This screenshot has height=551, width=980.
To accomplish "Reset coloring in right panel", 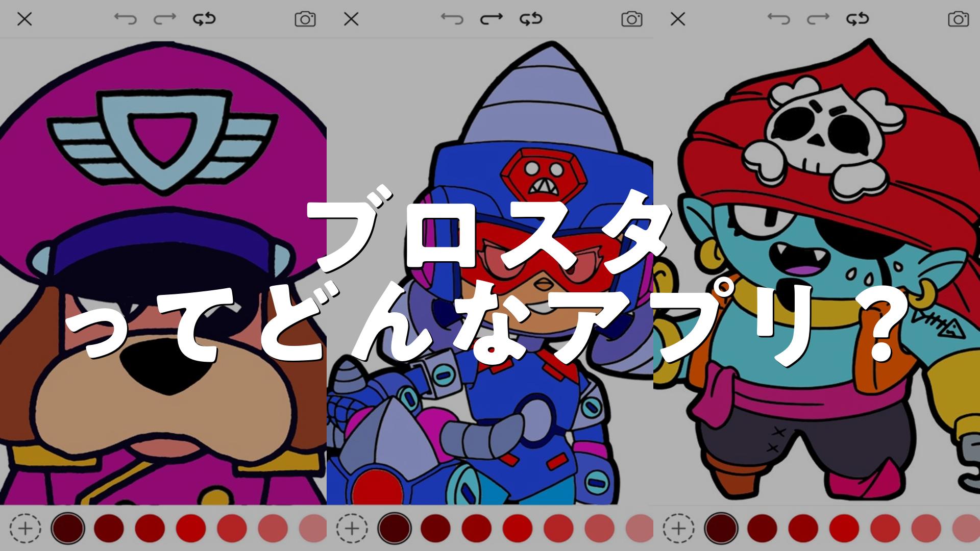I will click(x=857, y=19).
